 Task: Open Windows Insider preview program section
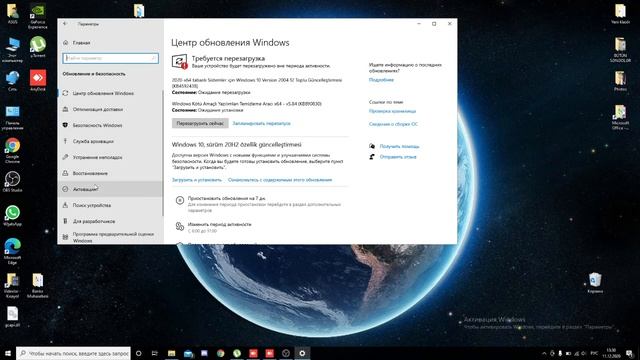click(x=110, y=237)
